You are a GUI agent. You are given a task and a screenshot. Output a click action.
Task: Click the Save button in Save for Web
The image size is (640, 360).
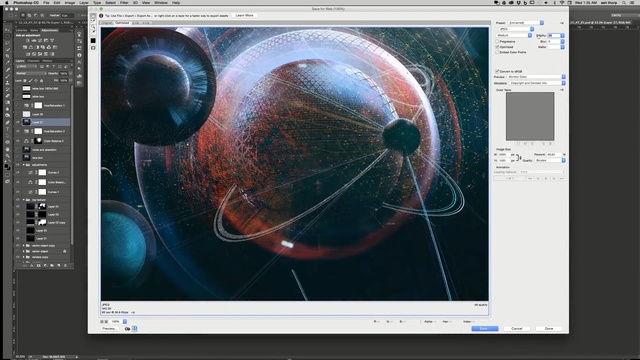[484, 329]
